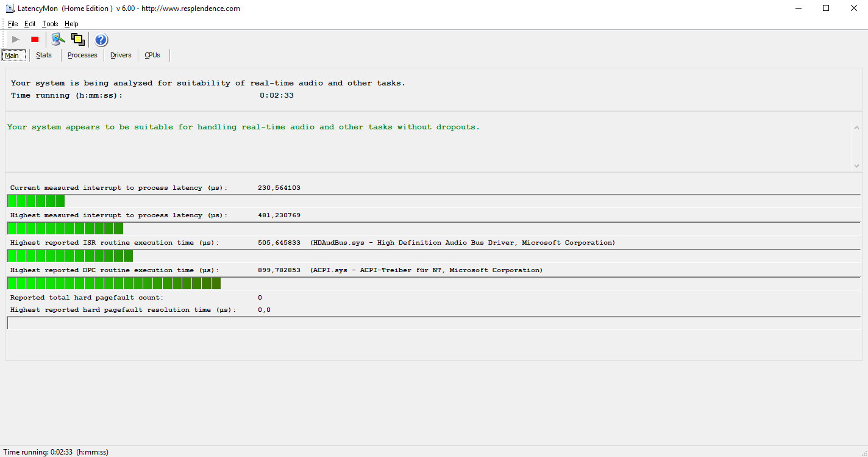Image resolution: width=868 pixels, height=457 pixels.
Task: Open the Tools menu
Action: pyautogui.click(x=50, y=24)
